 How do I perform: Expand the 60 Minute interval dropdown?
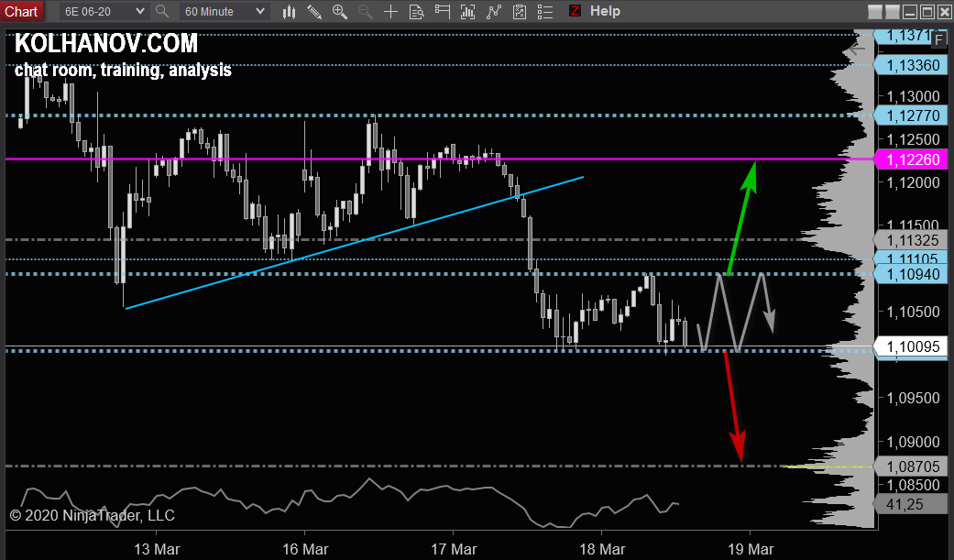tap(225, 12)
